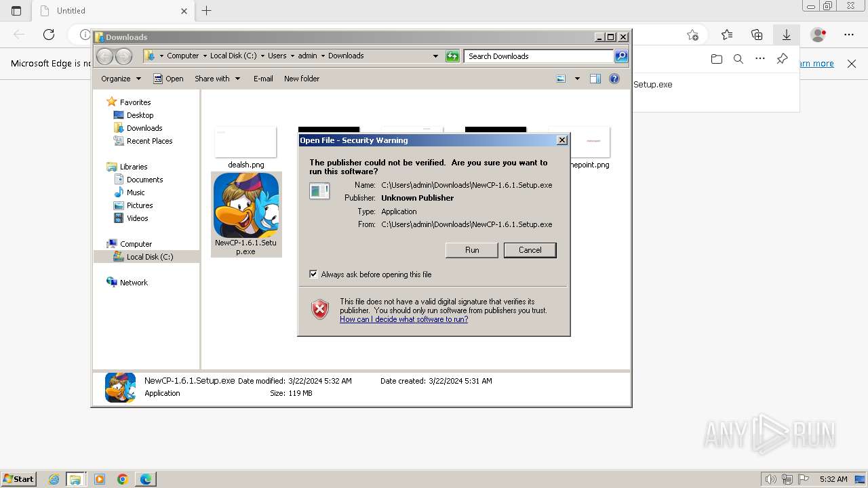Viewport: 868px width, 488px height.
Task: Cancel the Open File security warning
Action: (530, 250)
